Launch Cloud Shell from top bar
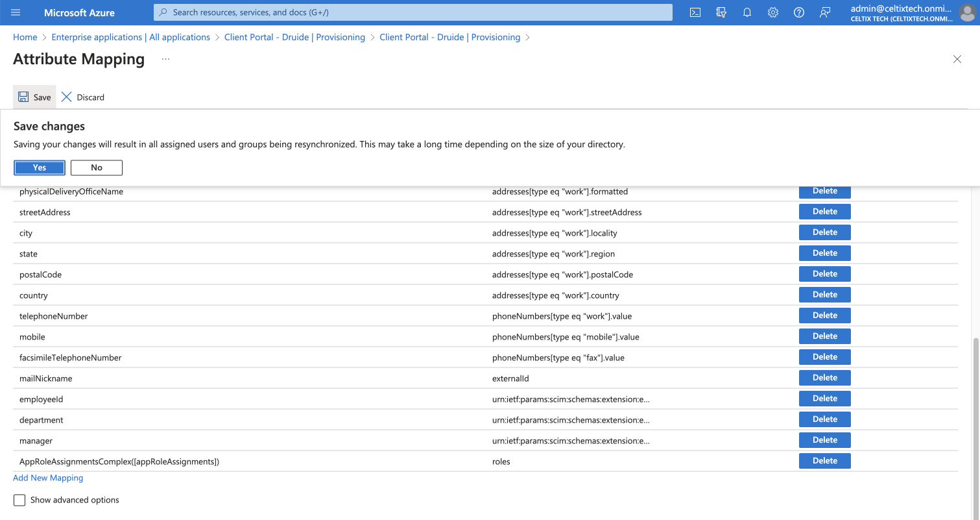Image resolution: width=980 pixels, height=520 pixels. 695,12
